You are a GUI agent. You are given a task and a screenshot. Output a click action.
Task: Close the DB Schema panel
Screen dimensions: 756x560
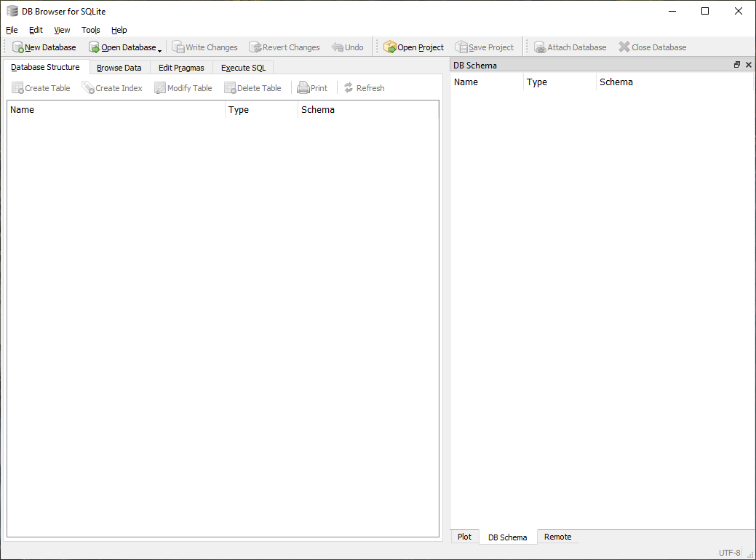(748, 65)
